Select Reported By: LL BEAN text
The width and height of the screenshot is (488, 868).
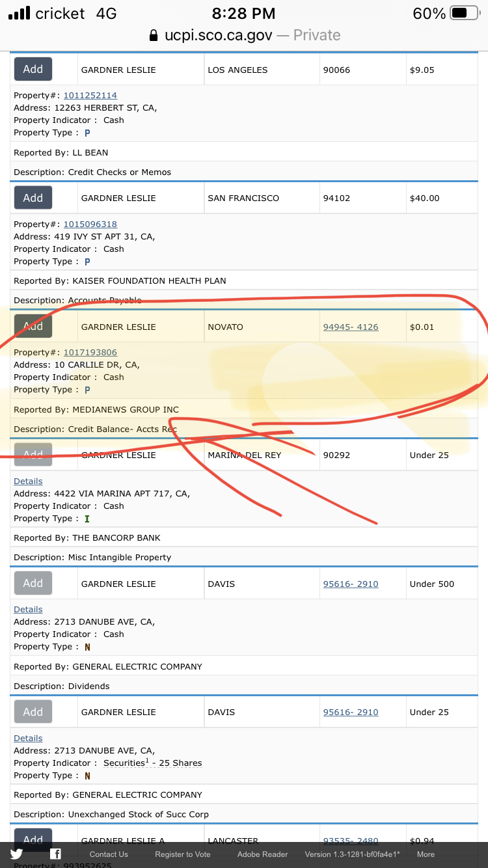click(x=61, y=153)
